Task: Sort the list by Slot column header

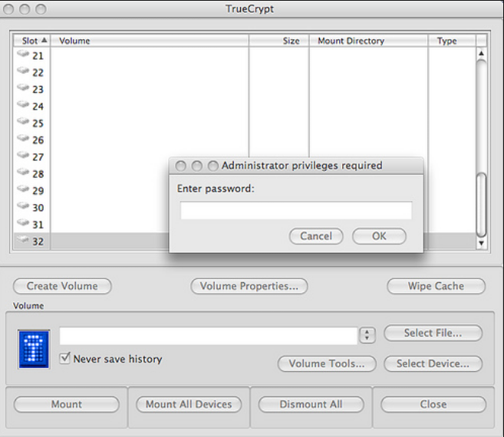Action: click(34, 41)
